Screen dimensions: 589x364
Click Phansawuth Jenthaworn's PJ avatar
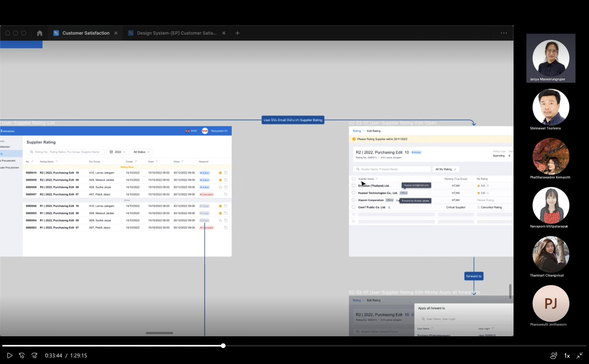tap(551, 303)
